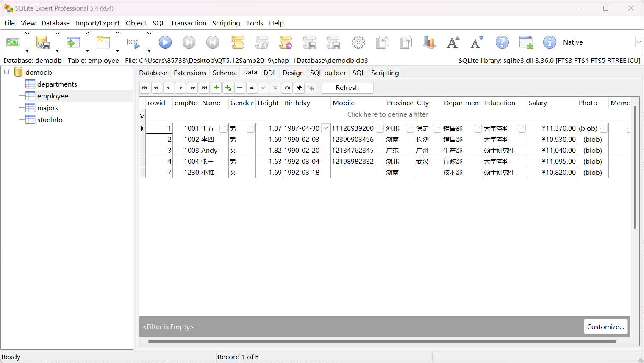
Task: Sort by the Salary column header
Action: [x=552, y=103]
